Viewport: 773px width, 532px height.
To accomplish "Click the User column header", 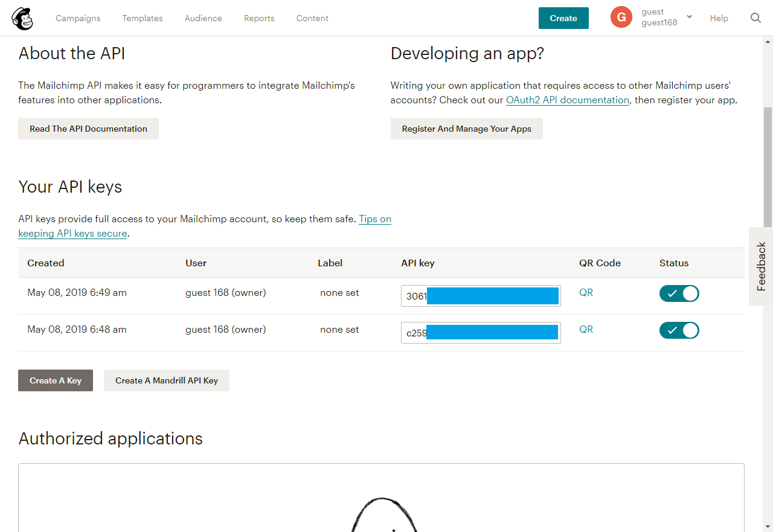I will pyautogui.click(x=196, y=263).
